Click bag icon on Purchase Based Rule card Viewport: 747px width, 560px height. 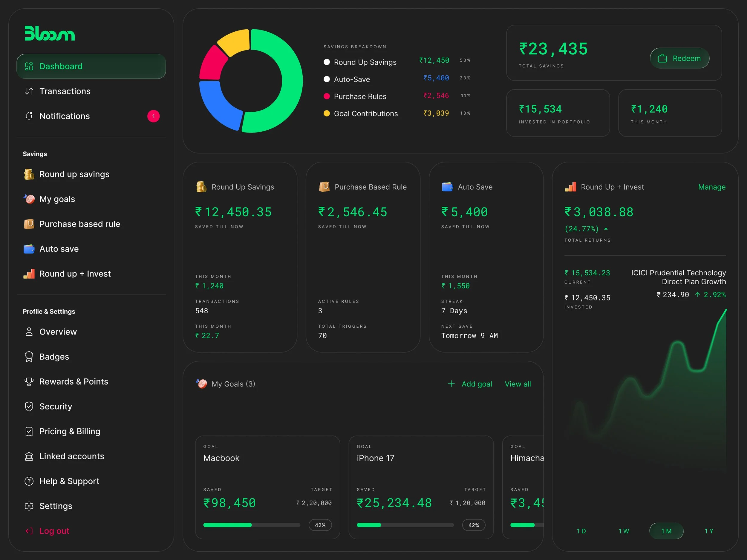coord(324,187)
